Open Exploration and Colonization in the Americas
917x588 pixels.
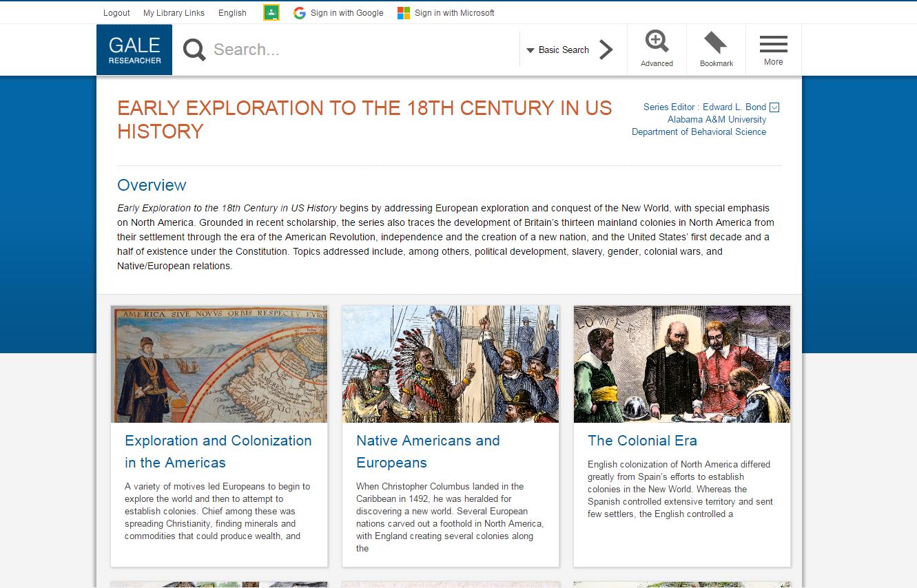[x=218, y=452]
